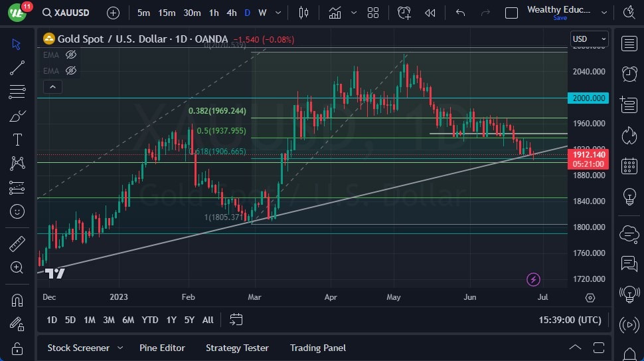
Task: Open the chart settings gear icon
Action: 590,298
